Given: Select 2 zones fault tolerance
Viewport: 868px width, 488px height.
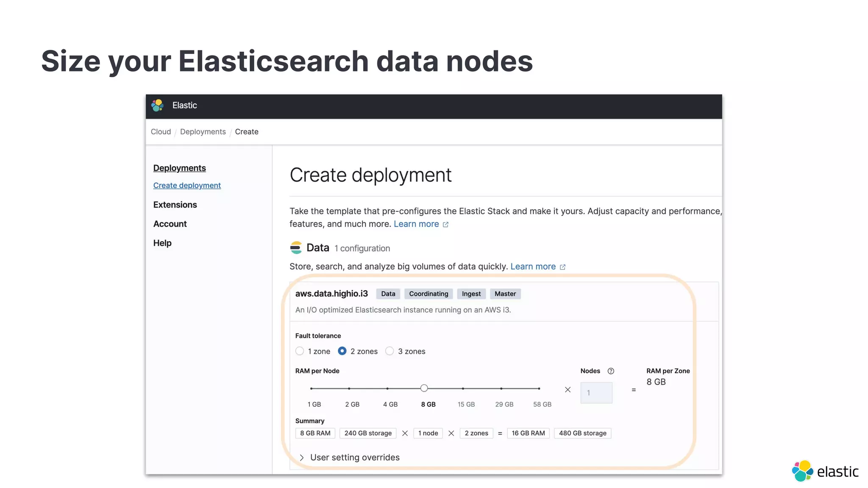Looking at the screenshot, I should (x=342, y=351).
